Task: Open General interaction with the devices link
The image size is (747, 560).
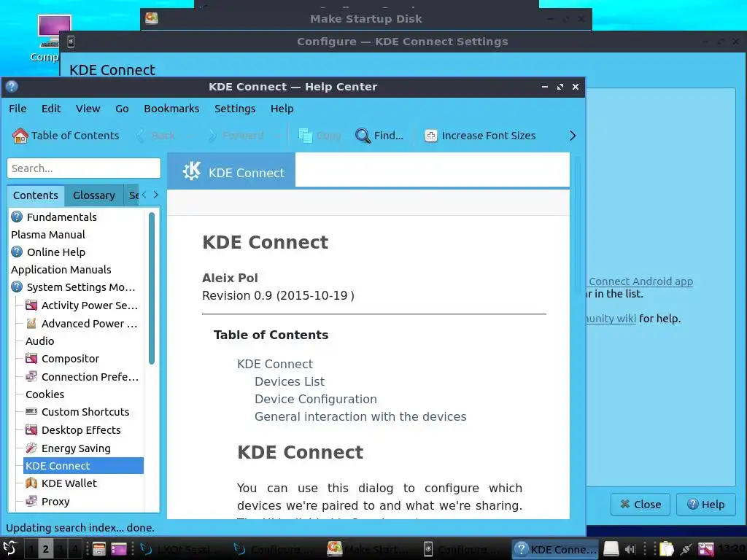Action: tap(360, 416)
